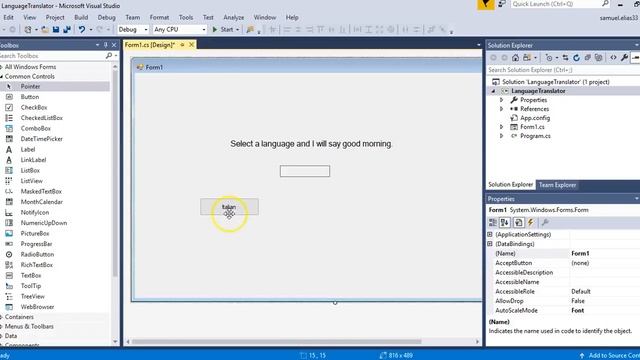
Task: Select the WebBrowser control in Toolbox
Action: [x=37, y=307]
